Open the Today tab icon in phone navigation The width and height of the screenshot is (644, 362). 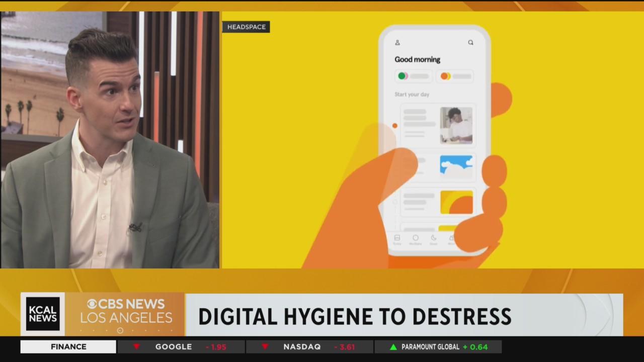click(397, 238)
